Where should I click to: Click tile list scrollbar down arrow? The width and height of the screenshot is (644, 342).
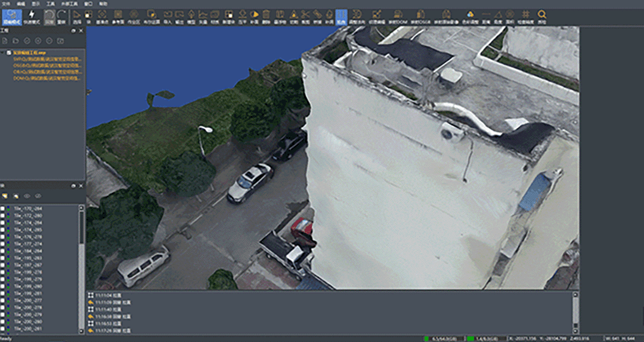pyautogui.click(x=82, y=329)
